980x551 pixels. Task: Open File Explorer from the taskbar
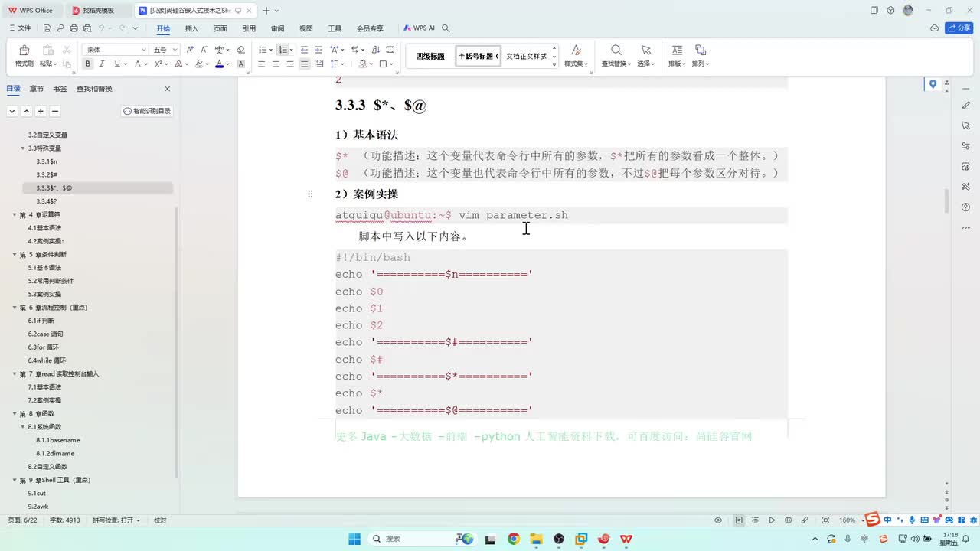pos(536,539)
